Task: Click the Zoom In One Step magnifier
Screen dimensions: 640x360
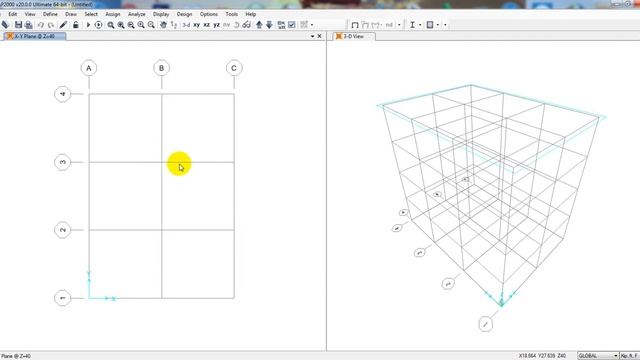Action: pos(141,25)
